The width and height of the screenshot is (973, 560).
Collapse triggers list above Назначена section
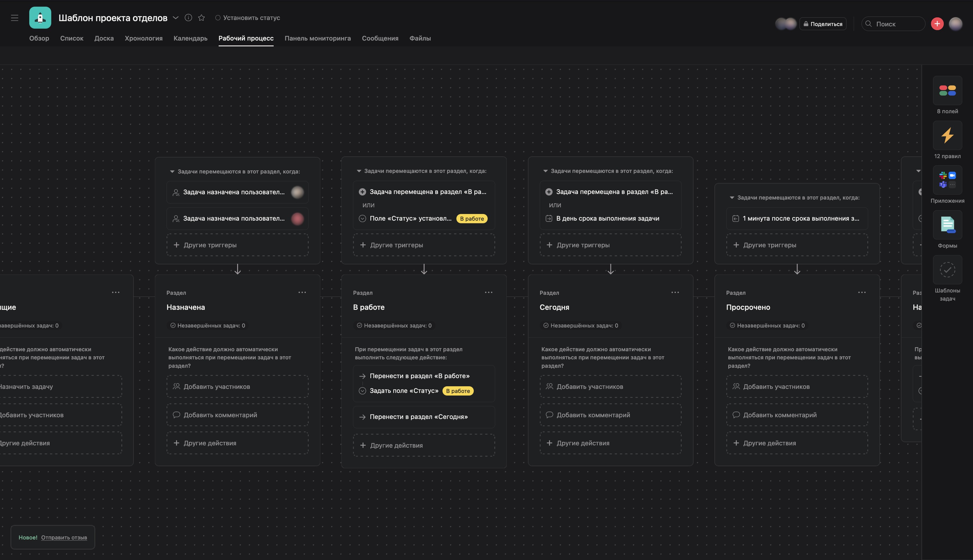point(172,171)
